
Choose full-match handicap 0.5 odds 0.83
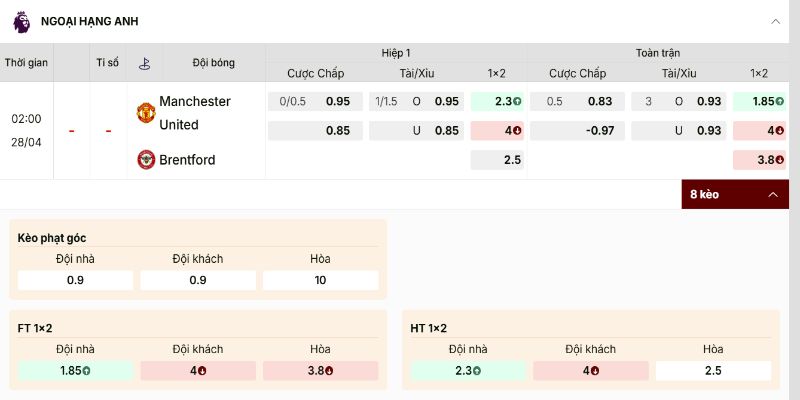pyautogui.click(x=578, y=101)
